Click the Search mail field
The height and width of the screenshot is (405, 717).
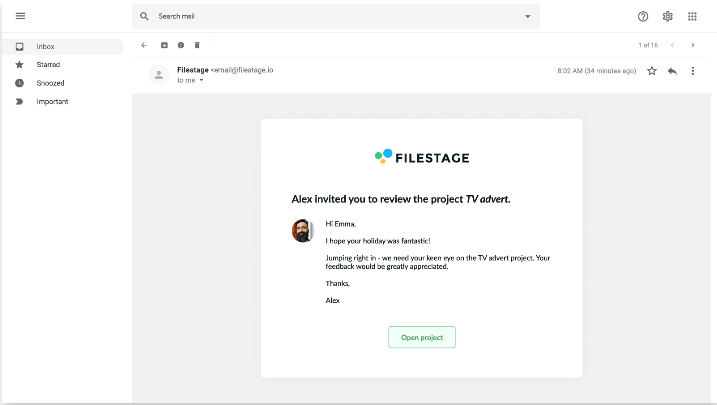coord(330,16)
